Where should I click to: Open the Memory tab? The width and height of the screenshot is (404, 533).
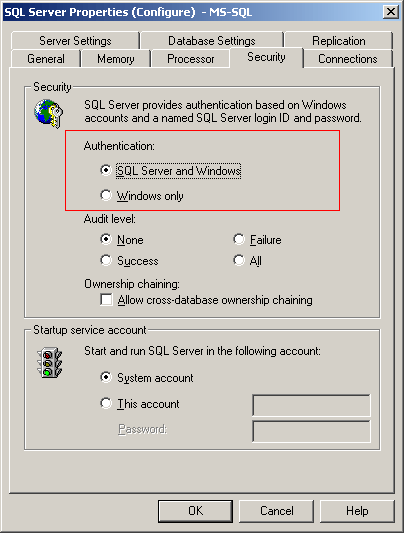click(x=116, y=59)
